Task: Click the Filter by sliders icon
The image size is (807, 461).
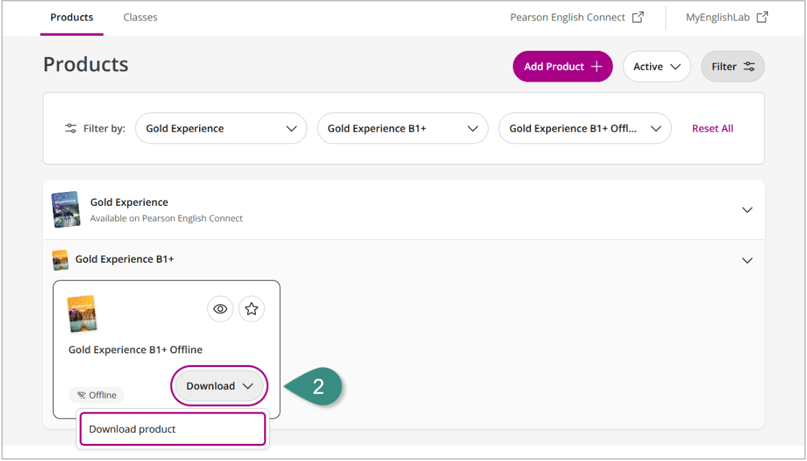Action: pyautogui.click(x=71, y=128)
